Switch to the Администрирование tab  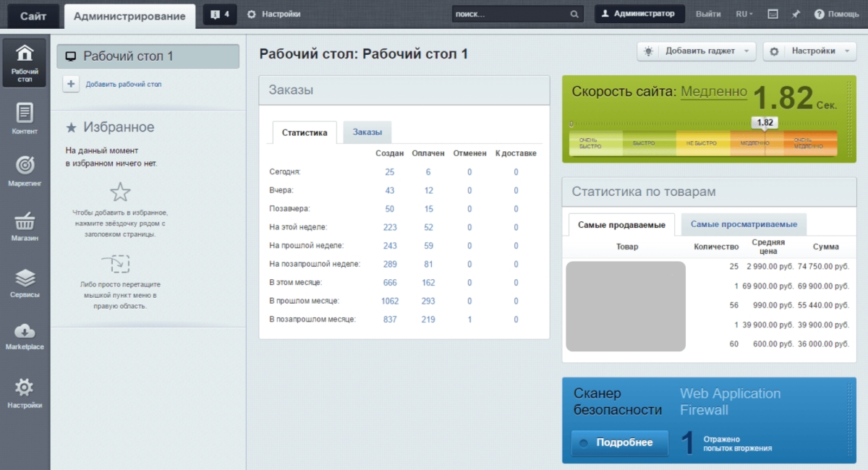129,16
